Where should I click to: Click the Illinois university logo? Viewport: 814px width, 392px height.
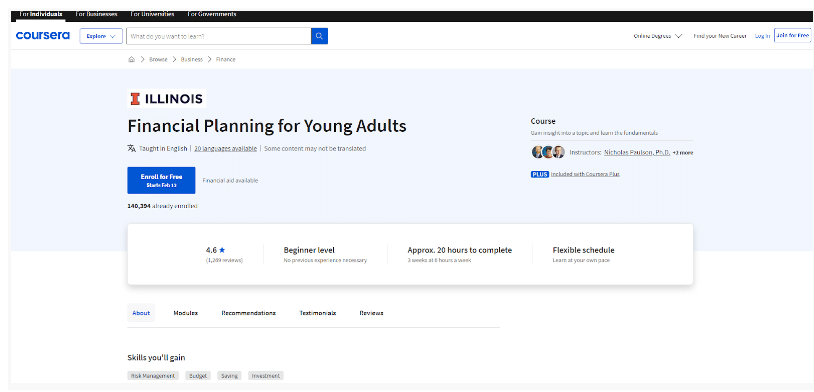[x=167, y=99]
